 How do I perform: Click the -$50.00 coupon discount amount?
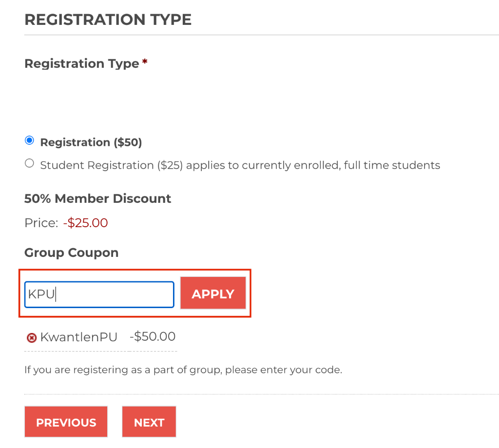click(x=153, y=336)
